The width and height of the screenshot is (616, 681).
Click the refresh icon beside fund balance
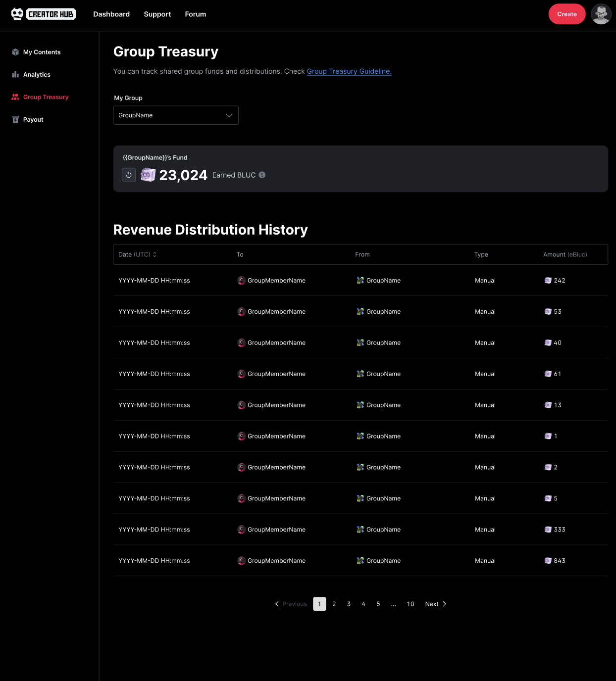point(129,175)
